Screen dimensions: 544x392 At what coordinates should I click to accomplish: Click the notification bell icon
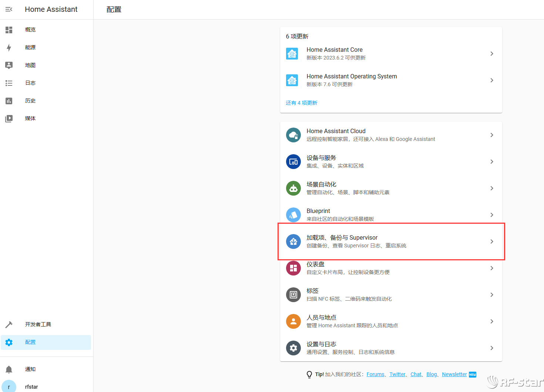pos(9,369)
